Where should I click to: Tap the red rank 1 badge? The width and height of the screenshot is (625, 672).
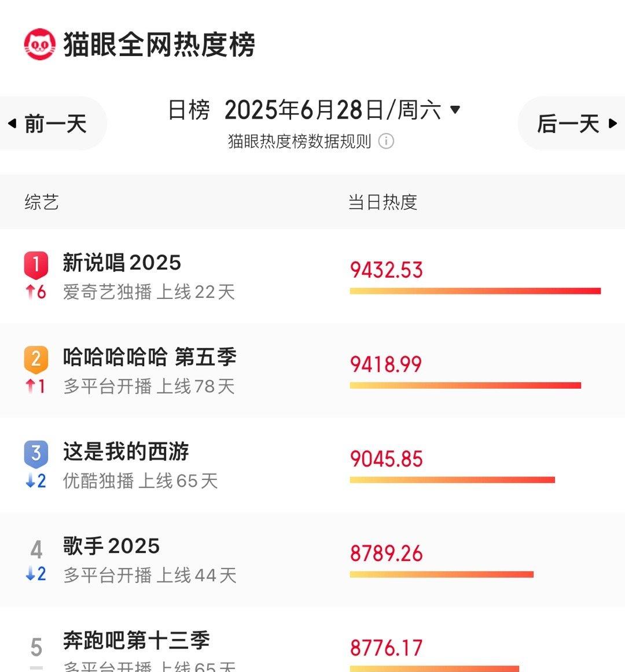[x=36, y=265]
